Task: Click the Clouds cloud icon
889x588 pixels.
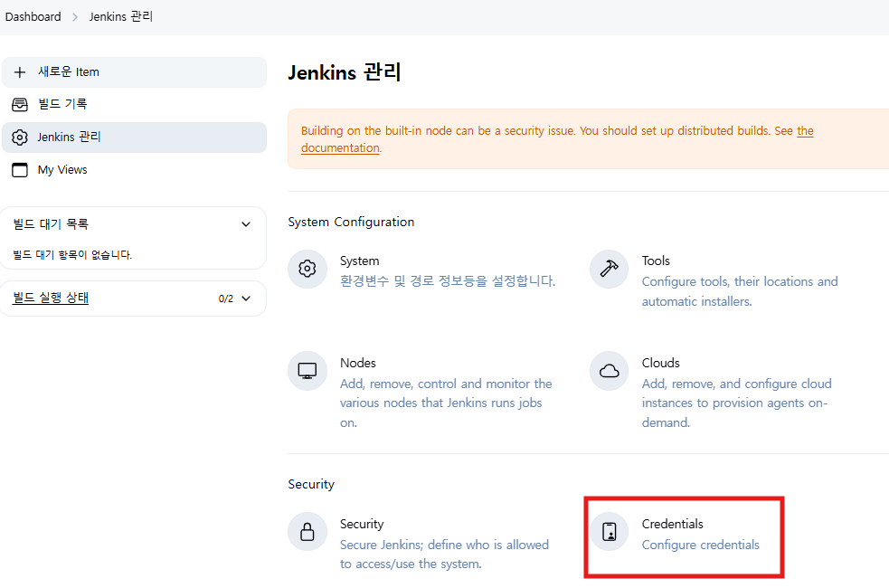Action: (609, 371)
